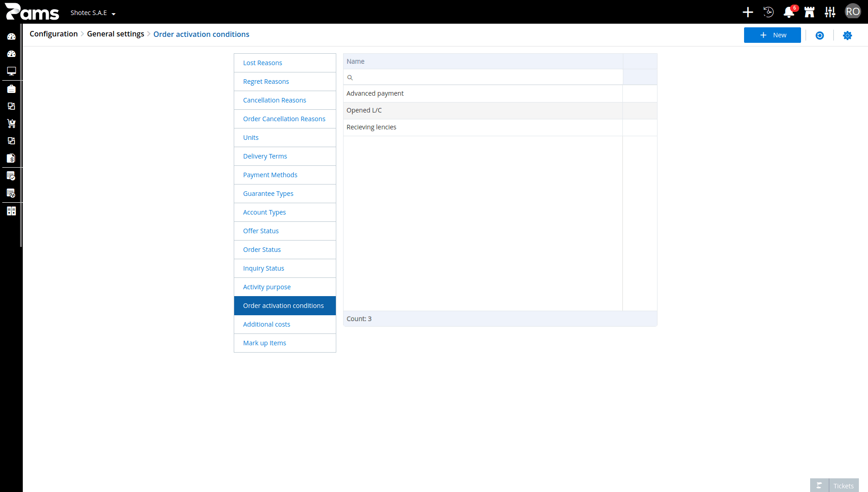Open the shopping cart sidebar module
868x492 pixels.
click(11, 123)
